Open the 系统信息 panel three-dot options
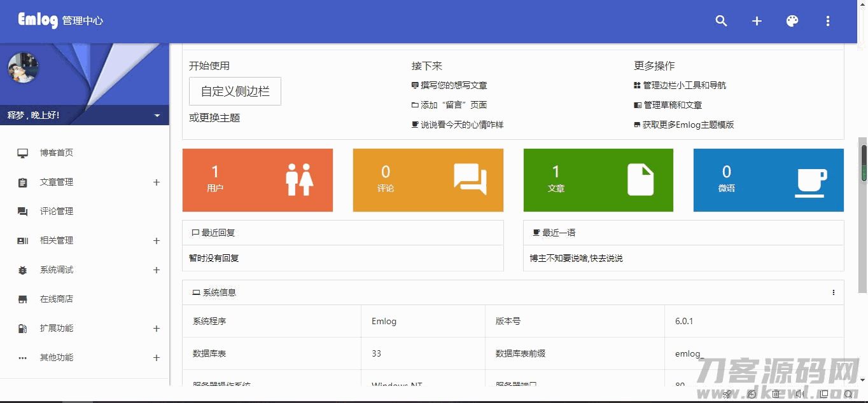The width and height of the screenshot is (868, 403). click(x=834, y=292)
